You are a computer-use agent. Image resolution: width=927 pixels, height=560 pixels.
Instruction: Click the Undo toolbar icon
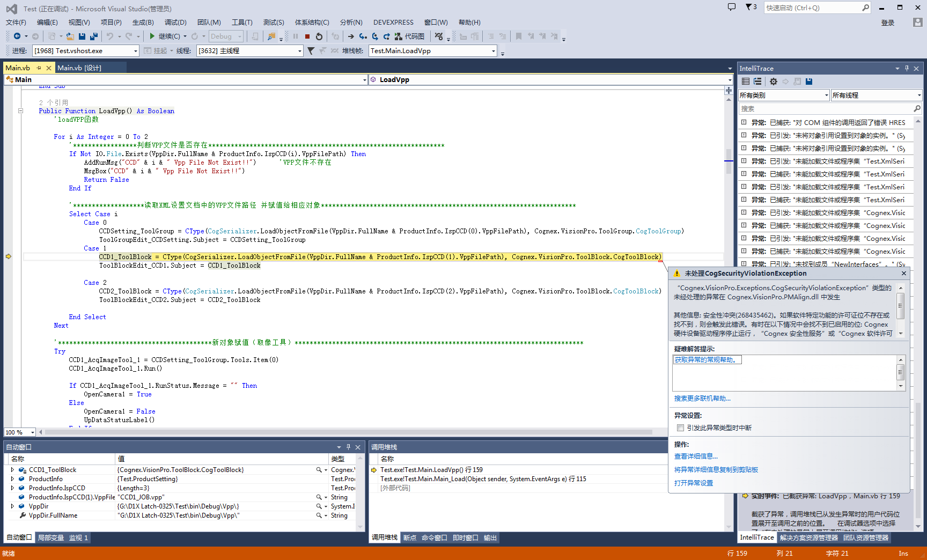[x=110, y=36]
